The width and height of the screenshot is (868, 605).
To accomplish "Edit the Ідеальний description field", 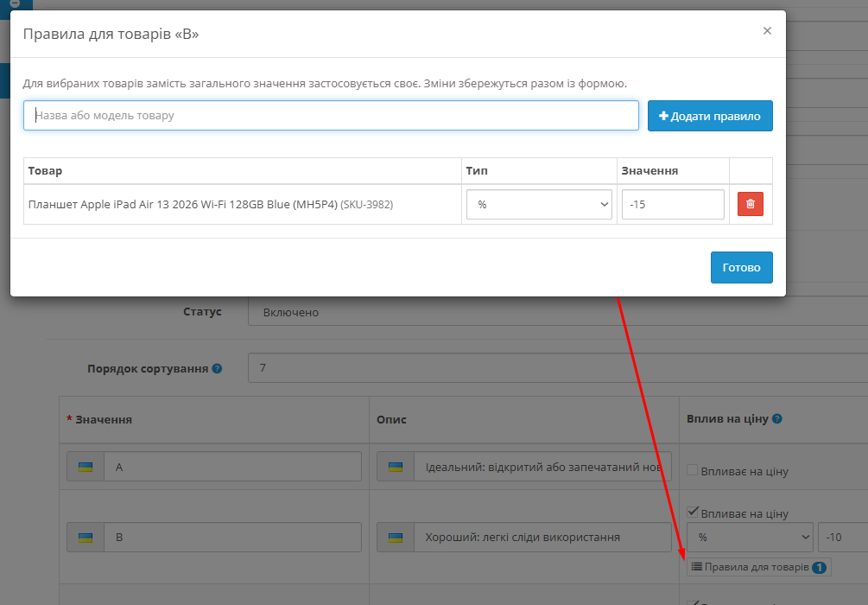I will click(x=542, y=467).
